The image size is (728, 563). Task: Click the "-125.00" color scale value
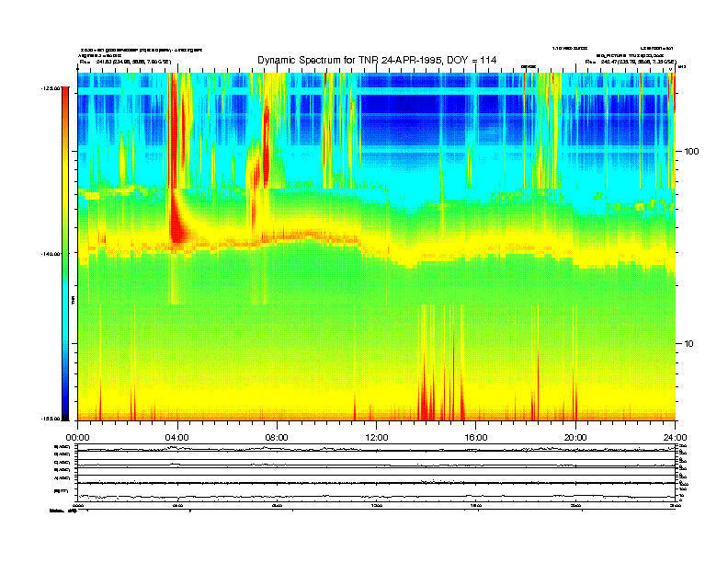[51, 87]
